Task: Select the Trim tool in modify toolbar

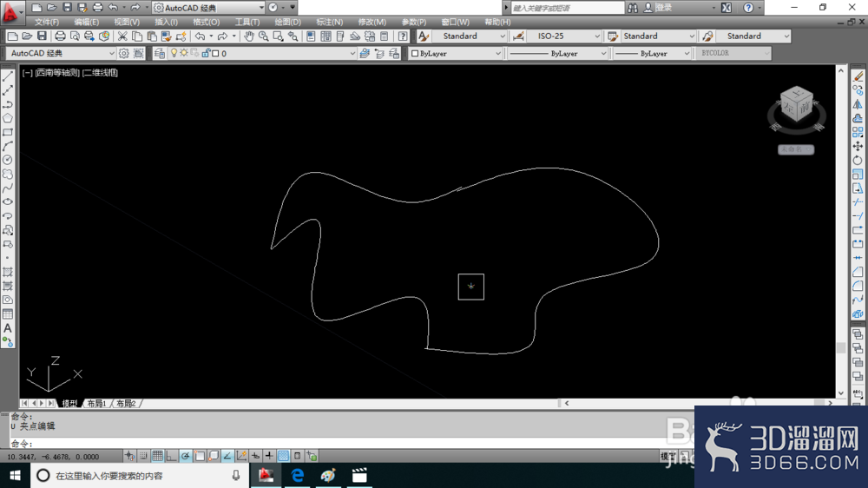Action: pyautogui.click(x=858, y=202)
